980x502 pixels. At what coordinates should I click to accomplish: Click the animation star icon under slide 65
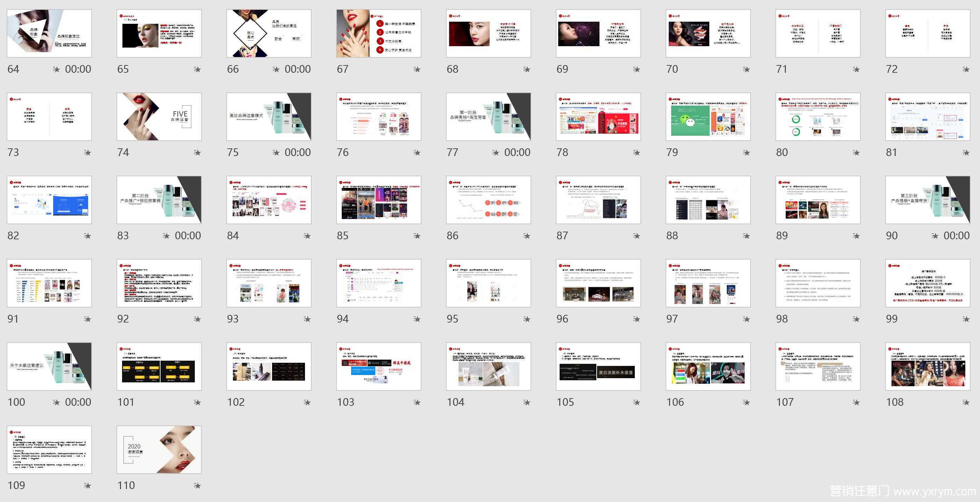[x=197, y=69]
